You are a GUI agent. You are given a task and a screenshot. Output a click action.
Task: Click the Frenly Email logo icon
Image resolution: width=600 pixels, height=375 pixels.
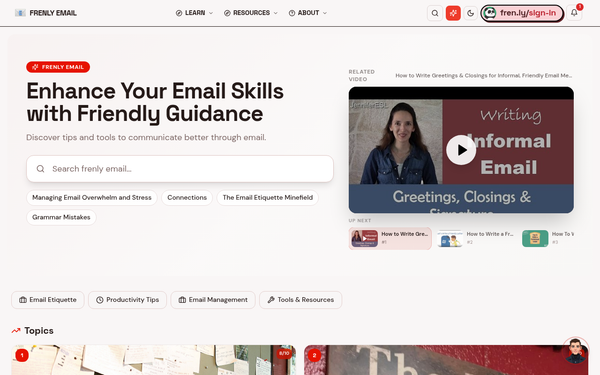coord(20,13)
